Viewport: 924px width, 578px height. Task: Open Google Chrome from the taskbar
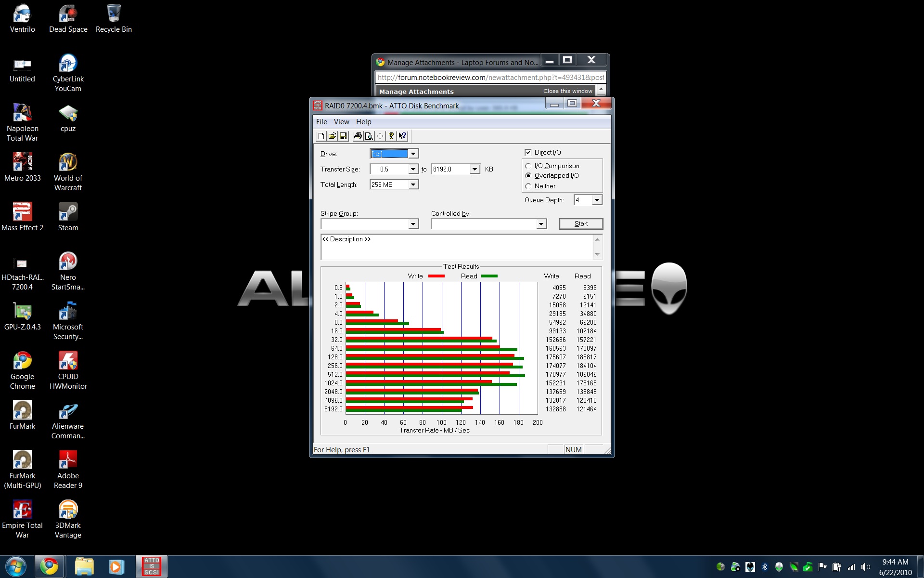pyautogui.click(x=49, y=566)
